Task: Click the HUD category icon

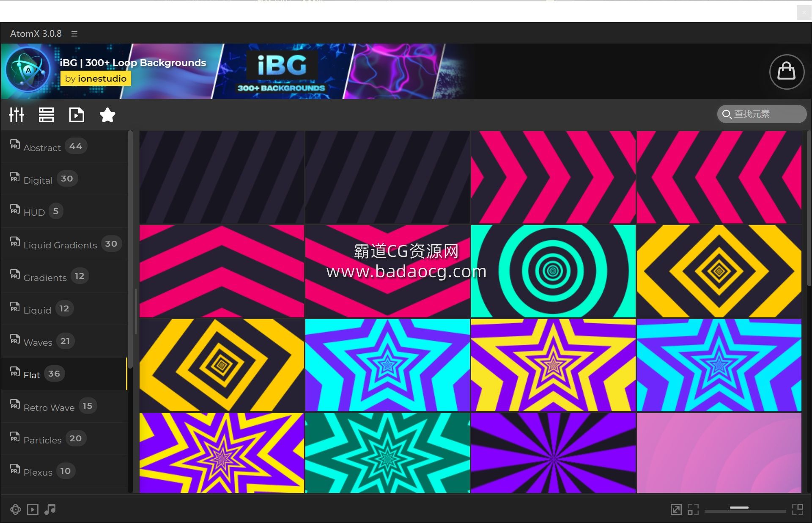Action: [x=15, y=209]
